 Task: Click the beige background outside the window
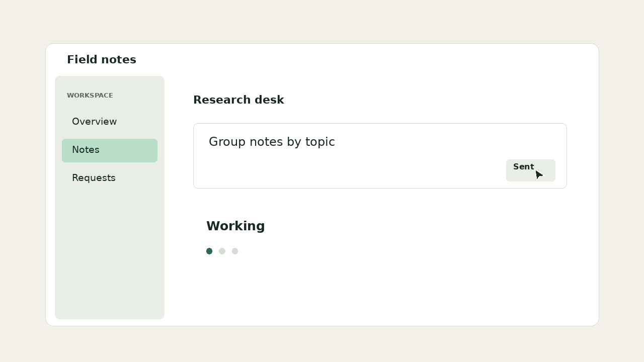tap(322, 20)
